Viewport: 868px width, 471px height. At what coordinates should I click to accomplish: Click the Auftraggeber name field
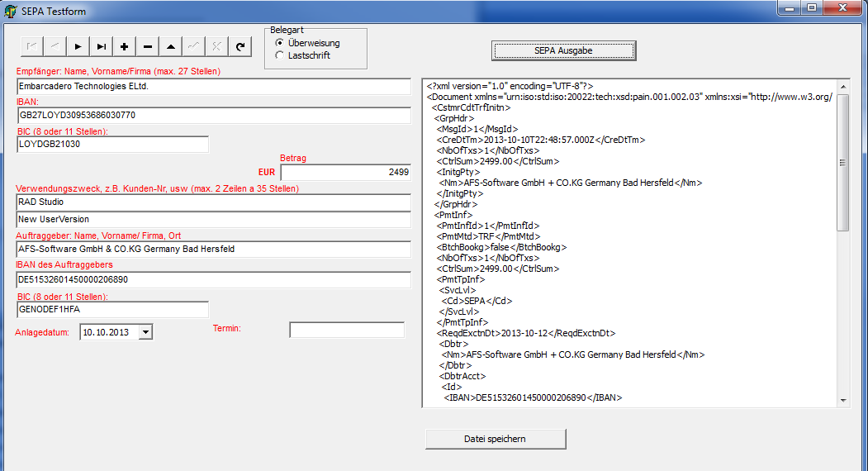pyautogui.click(x=214, y=250)
